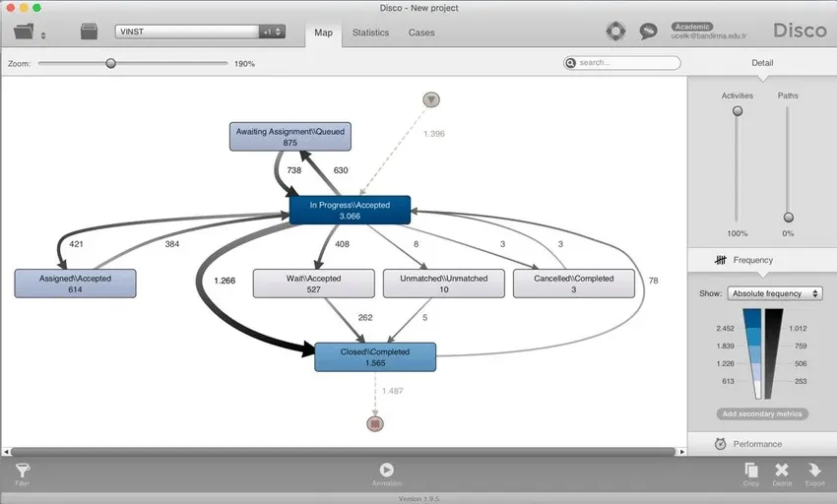Viewport: 837px width, 504px height.
Task: Click the speech bubble feedback icon
Action: click(x=647, y=31)
